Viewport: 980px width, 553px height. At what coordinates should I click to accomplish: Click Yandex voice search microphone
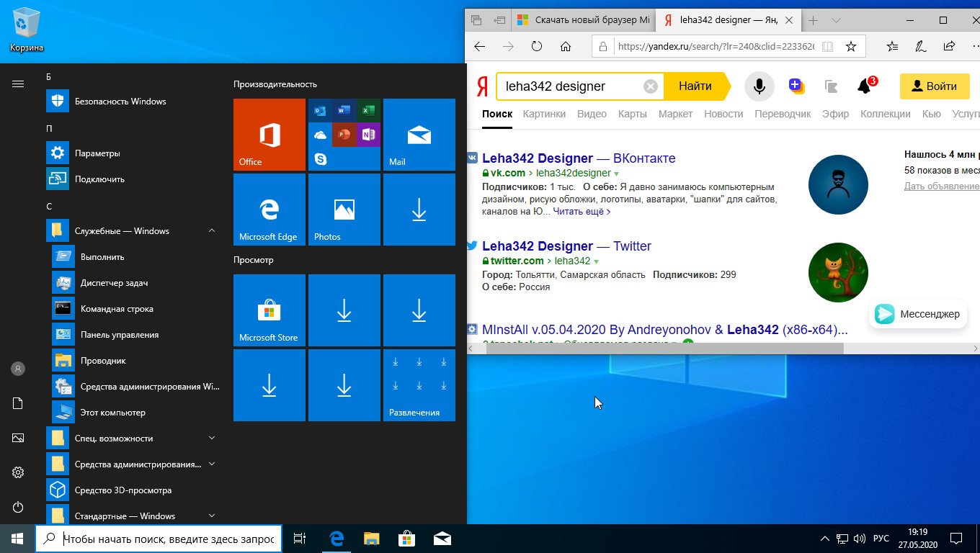[x=759, y=86]
